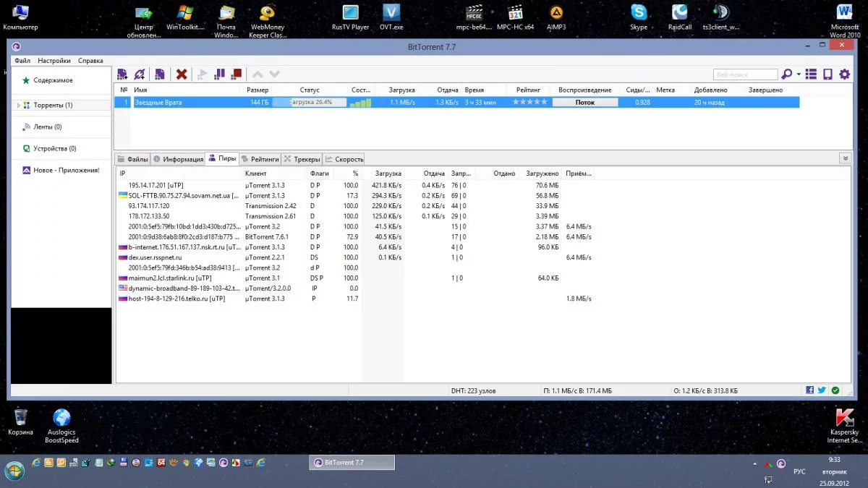The width and height of the screenshot is (868, 488).
Task: Click the Create New Torrent icon
Action: tap(160, 74)
